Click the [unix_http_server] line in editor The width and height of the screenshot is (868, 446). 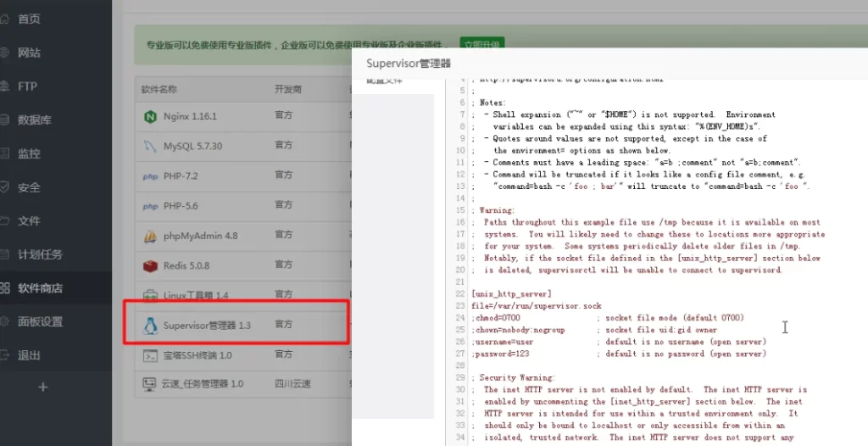click(x=511, y=294)
